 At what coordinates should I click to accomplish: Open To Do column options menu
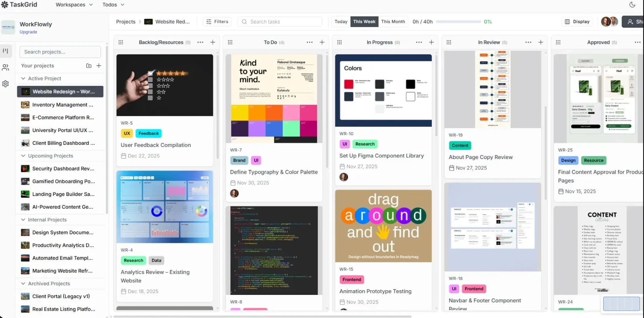pos(310,42)
